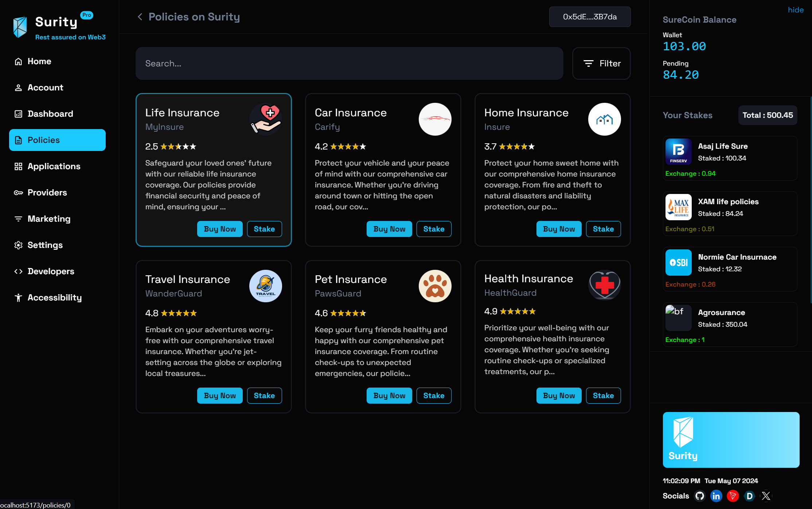This screenshot has width=812, height=509.
Task: Click the Search policies input field
Action: click(349, 63)
